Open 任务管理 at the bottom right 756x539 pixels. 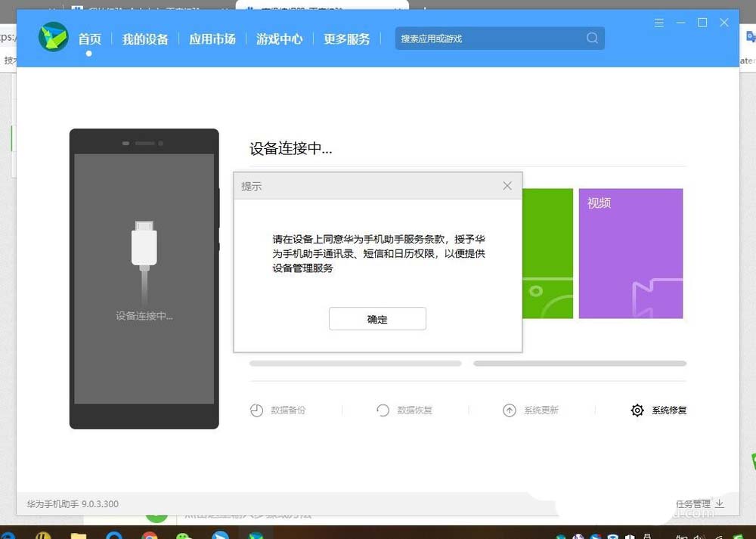click(692, 504)
